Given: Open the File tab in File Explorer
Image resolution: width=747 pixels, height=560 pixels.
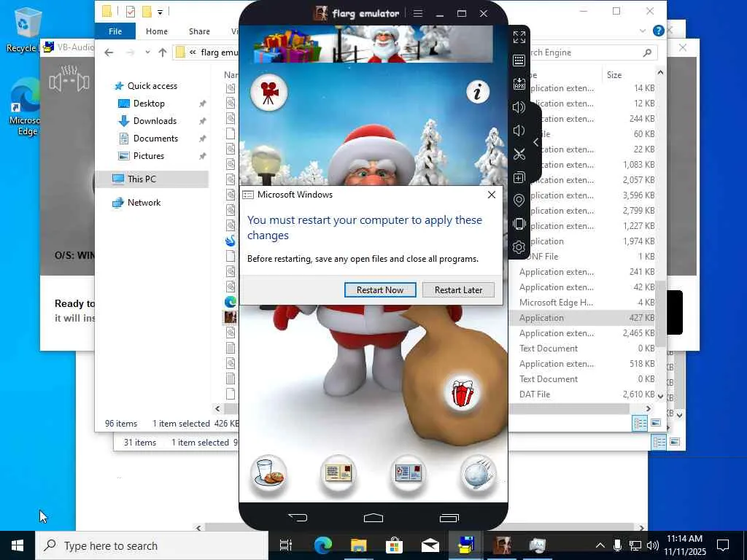Looking at the screenshot, I should pos(115,31).
